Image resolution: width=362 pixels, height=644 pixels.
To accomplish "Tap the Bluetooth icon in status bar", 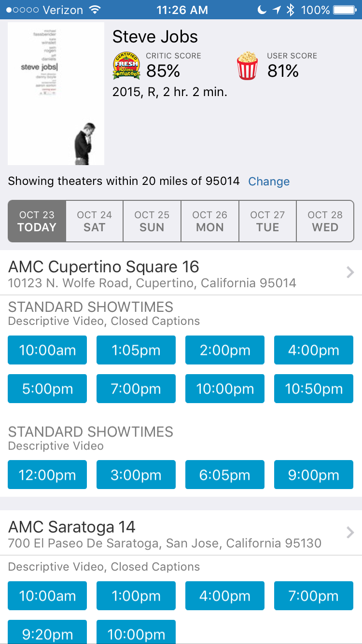I will (290, 10).
